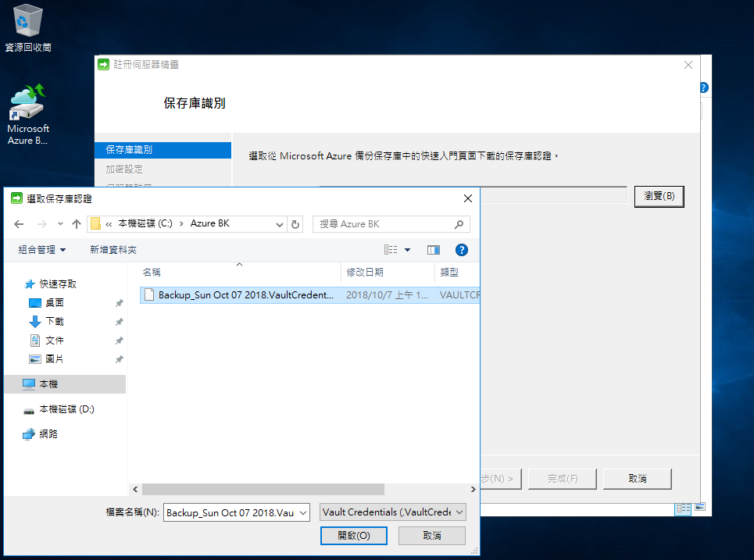Click 新增資料夾 to create a folder
754x560 pixels.
coord(113,249)
